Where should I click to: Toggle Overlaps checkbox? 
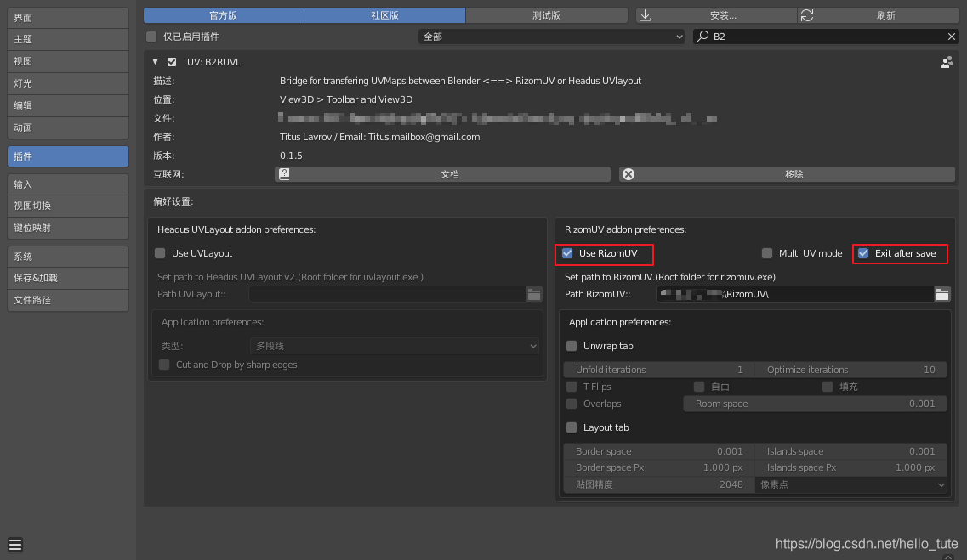point(572,404)
